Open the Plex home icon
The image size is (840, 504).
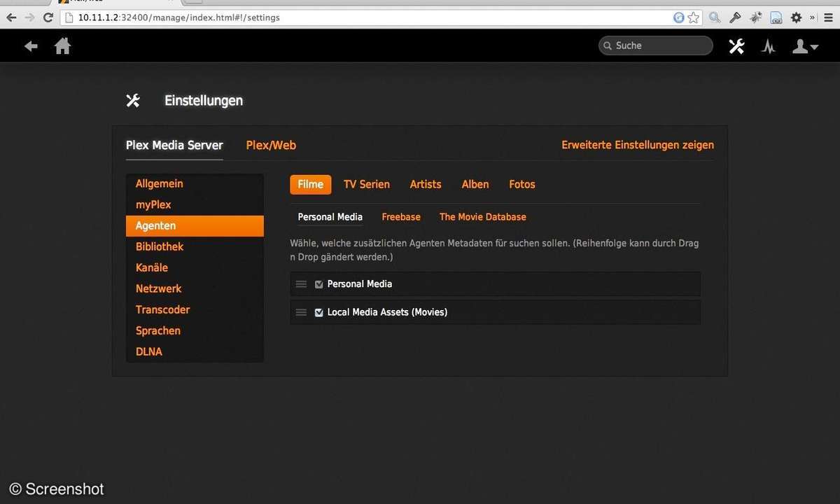click(x=63, y=45)
